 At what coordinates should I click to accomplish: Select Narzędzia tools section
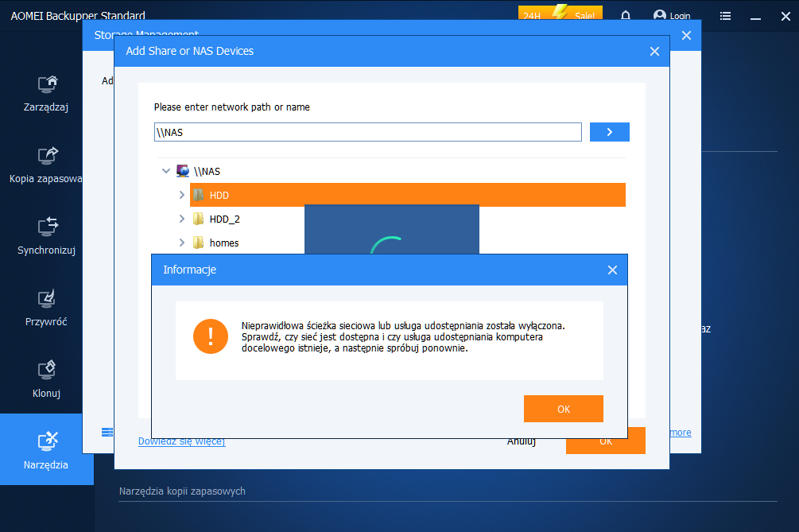46,449
